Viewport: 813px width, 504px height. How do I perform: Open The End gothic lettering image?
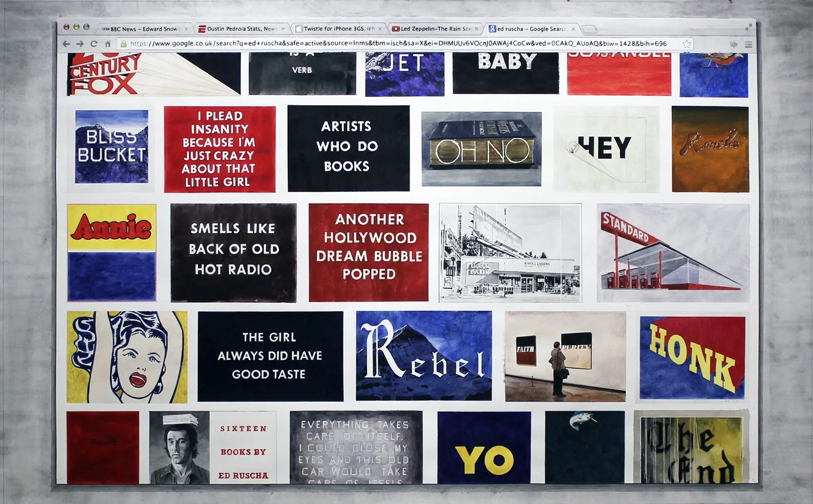pos(691,447)
